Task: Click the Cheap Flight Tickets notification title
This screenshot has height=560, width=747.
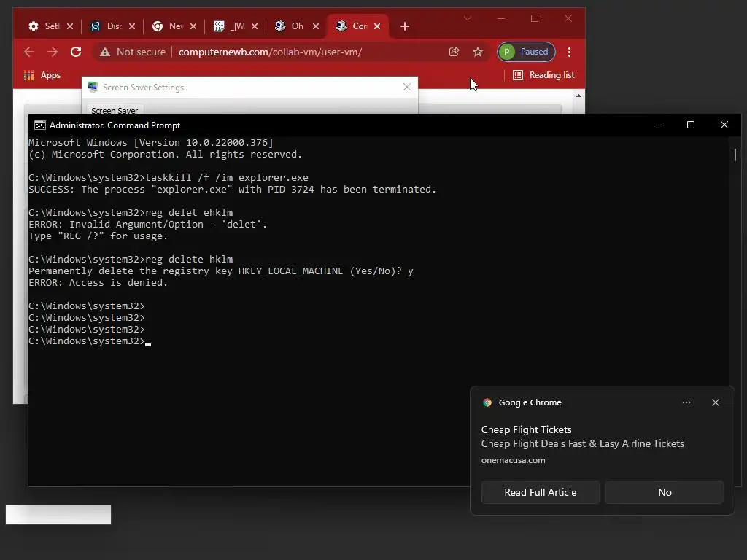Action: [527, 429]
